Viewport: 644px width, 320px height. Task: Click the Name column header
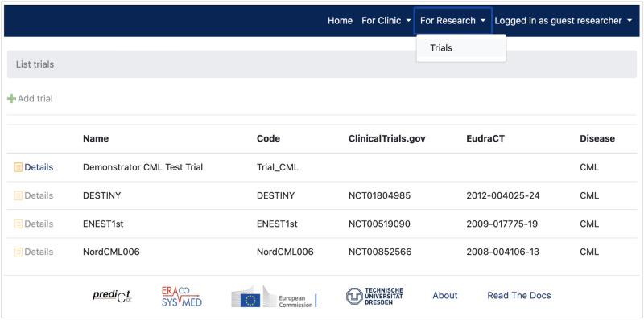click(x=96, y=138)
